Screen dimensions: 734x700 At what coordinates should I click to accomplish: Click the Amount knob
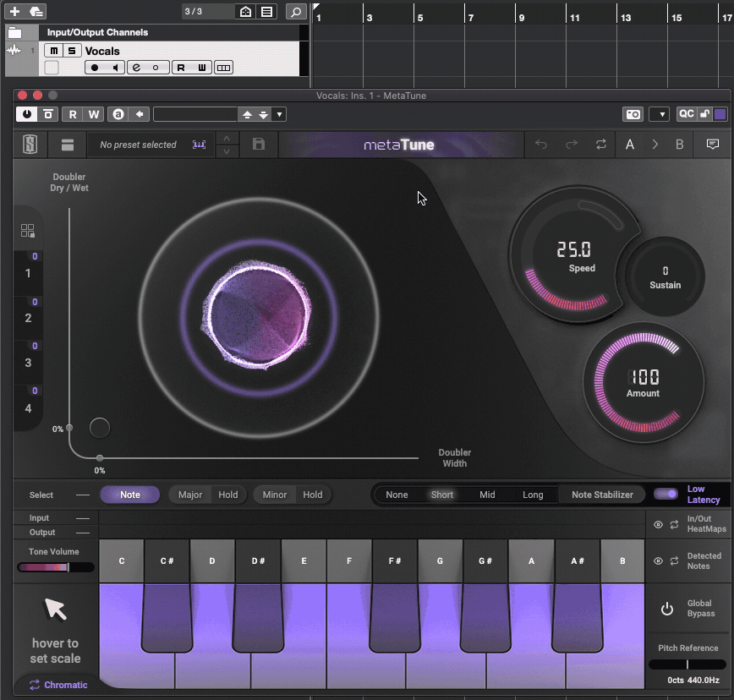coord(644,382)
